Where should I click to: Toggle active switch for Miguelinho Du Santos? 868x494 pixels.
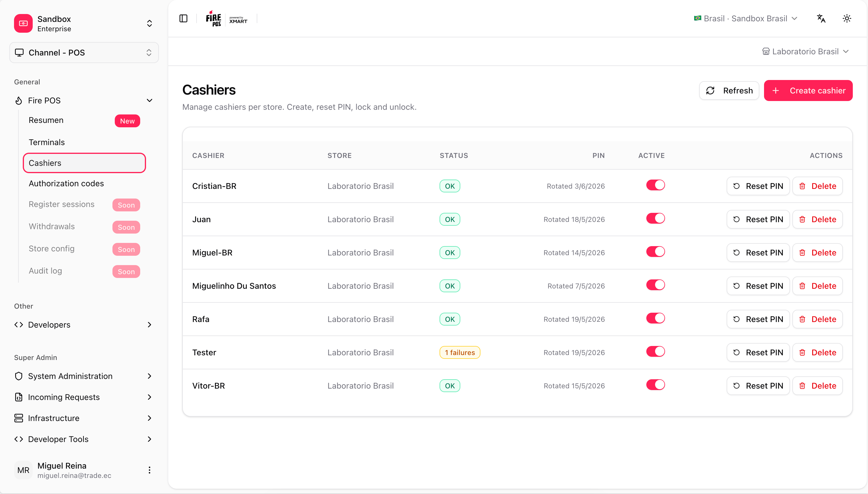[x=655, y=285]
